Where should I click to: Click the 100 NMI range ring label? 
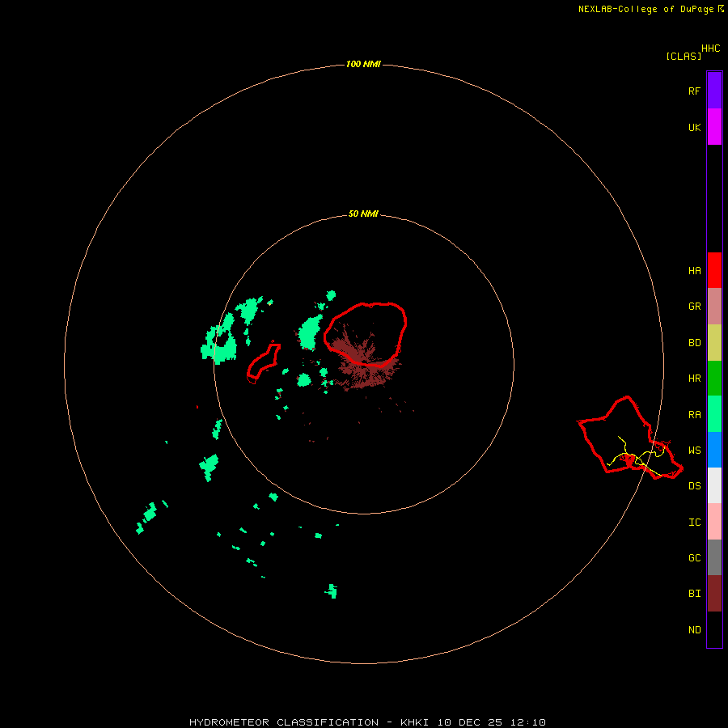[x=363, y=64]
